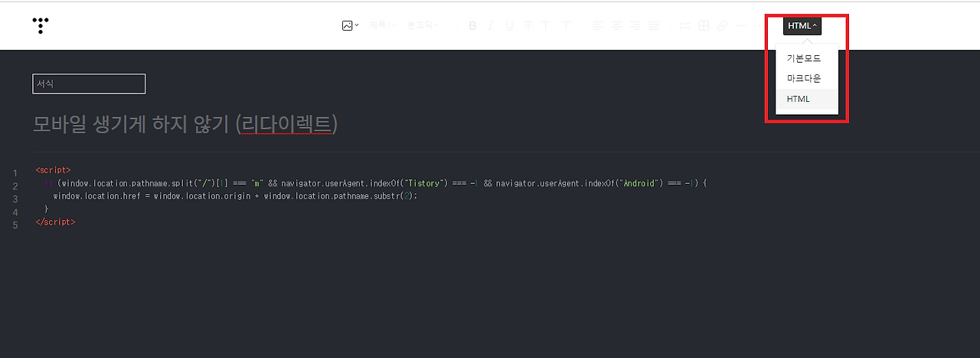The width and height of the screenshot is (980, 358).
Task: Apply strikethrough formatting
Action: click(x=528, y=26)
